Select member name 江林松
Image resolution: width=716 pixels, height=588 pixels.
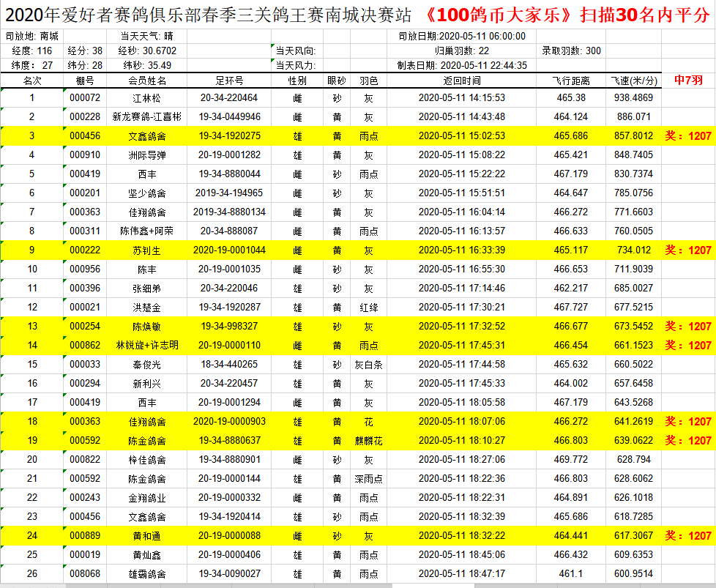point(147,98)
